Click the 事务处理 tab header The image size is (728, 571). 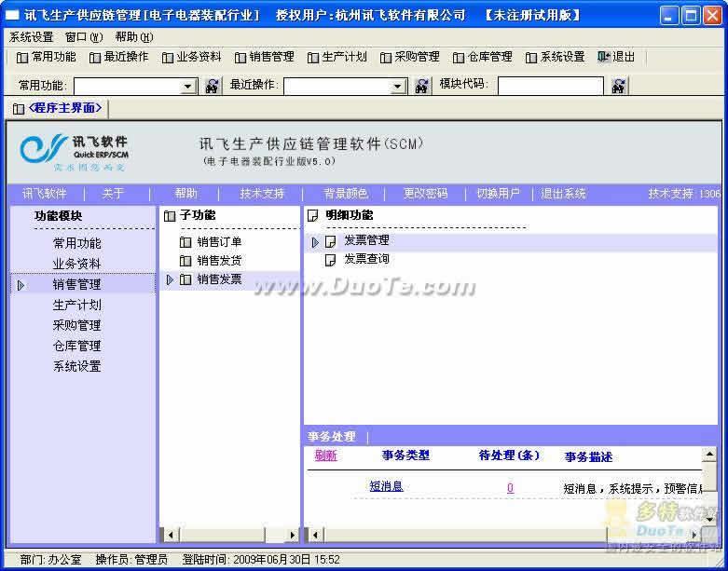(x=332, y=437)
